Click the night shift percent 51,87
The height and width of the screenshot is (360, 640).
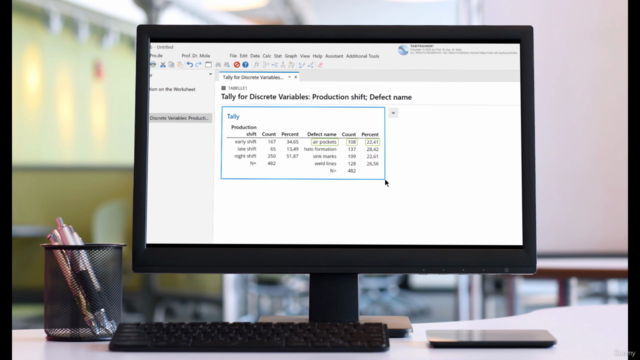pyautogui.click(x=292, y=156)
